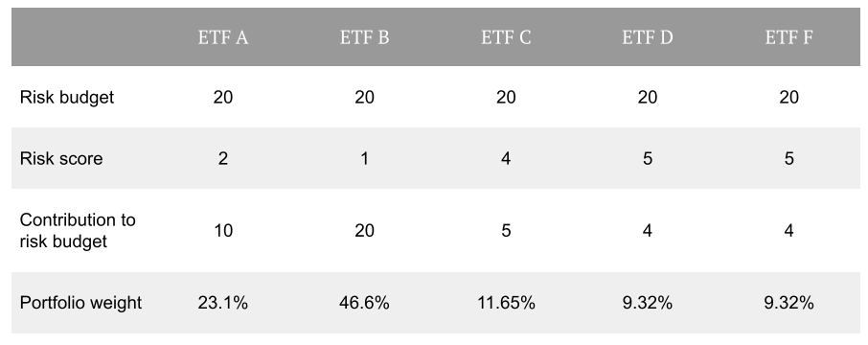Viewport: 868px width, 345px height.
Task: Click the ETF F column header
Action: (788, 37)
